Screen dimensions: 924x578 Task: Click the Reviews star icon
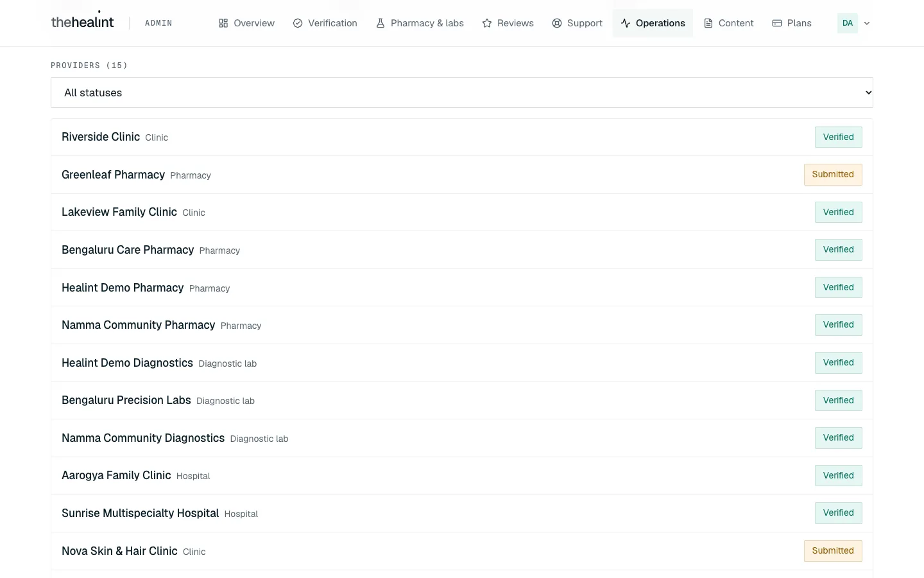pos(487,23)
